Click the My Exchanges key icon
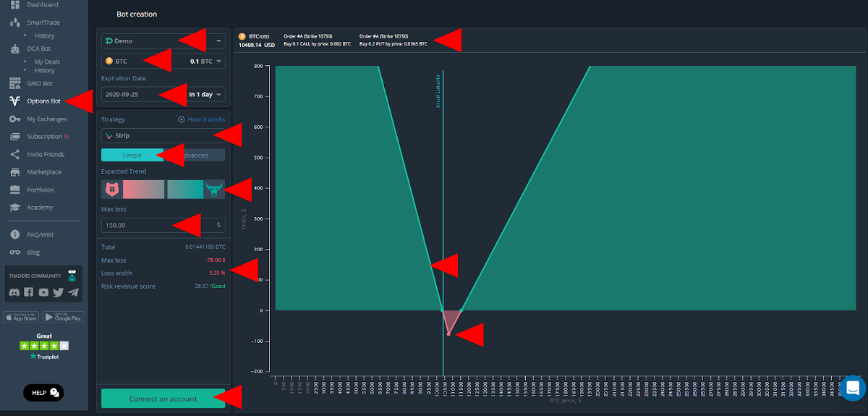868x416 pixels. click(x=14, y=119)
